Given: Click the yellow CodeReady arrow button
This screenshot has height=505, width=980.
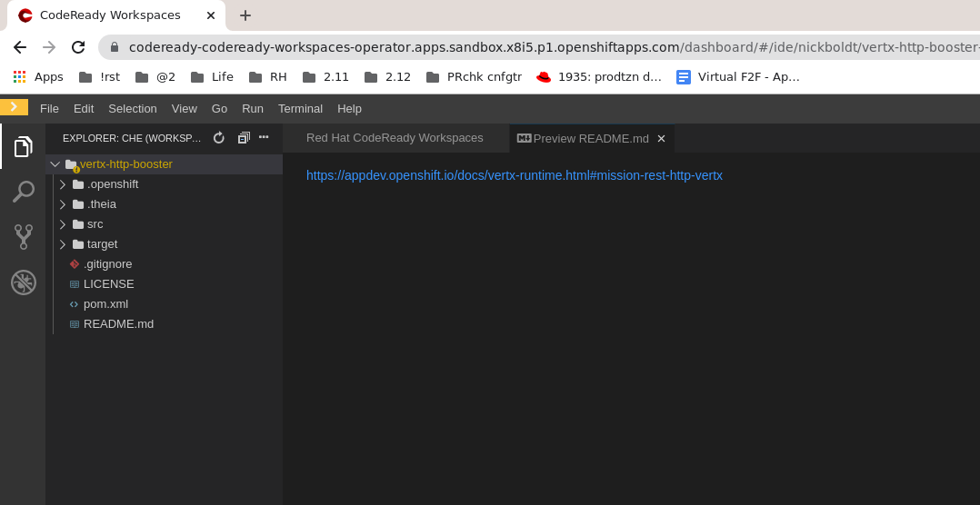Looking at the screenshot, I should (14, 107).
